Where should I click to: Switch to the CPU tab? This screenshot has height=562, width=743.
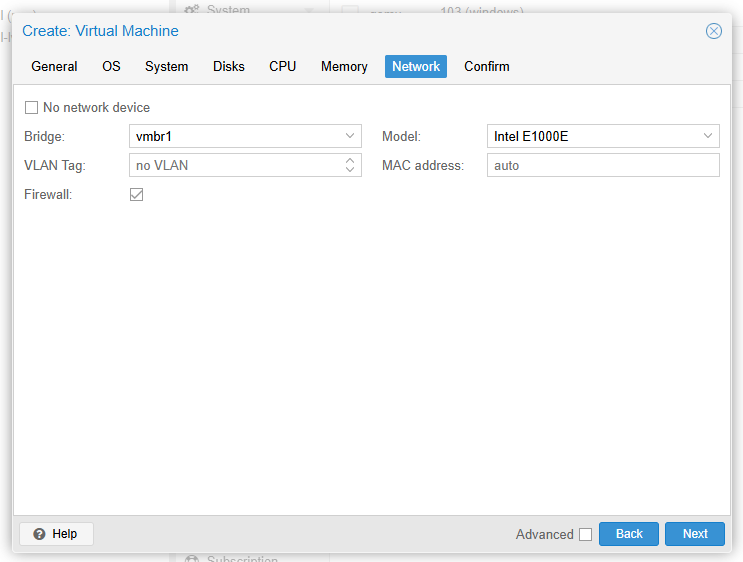point(282,67)
